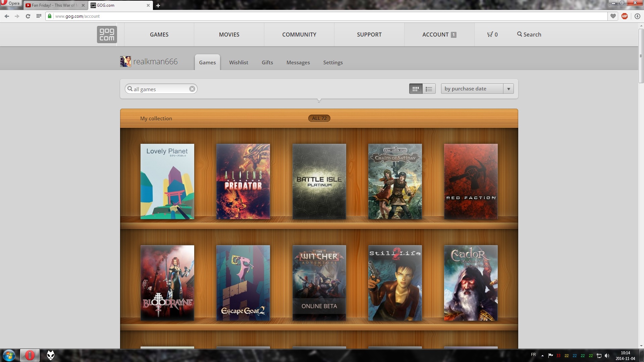Clear the all games search filter
The image size is (644, 362).
point(192,89)
